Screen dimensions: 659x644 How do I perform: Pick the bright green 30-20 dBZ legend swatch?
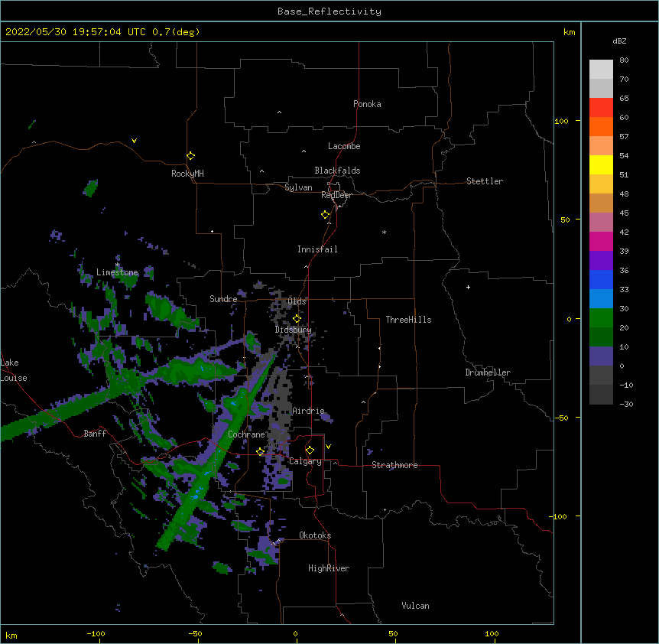[x=601, y=318]
